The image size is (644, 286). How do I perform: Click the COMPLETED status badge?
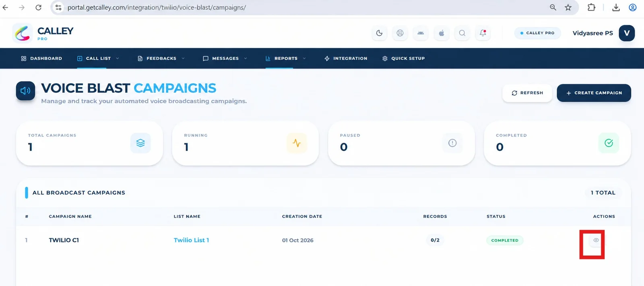[505, 240]
